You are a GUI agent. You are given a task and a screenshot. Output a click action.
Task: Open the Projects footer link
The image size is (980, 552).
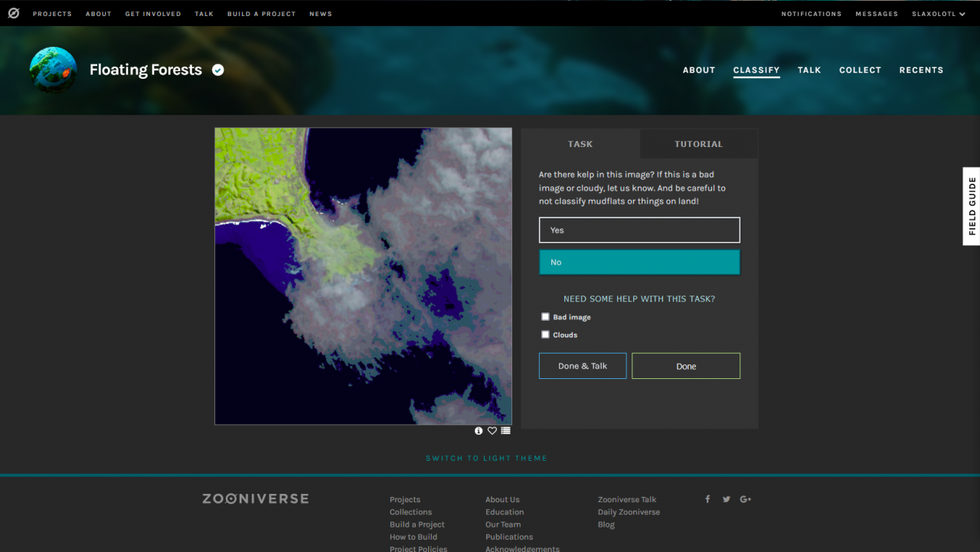click(405, 499)
